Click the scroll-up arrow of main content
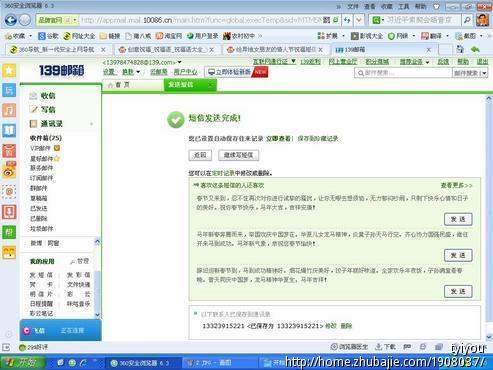This screenshot has width=493, height=370. (x=489, y=98)
